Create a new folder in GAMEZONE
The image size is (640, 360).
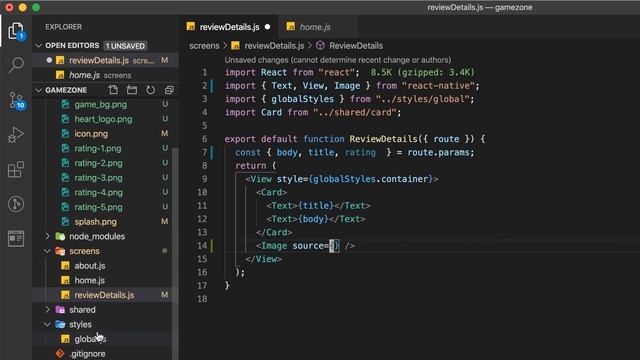pyautogui.click(x=132, y=90)
